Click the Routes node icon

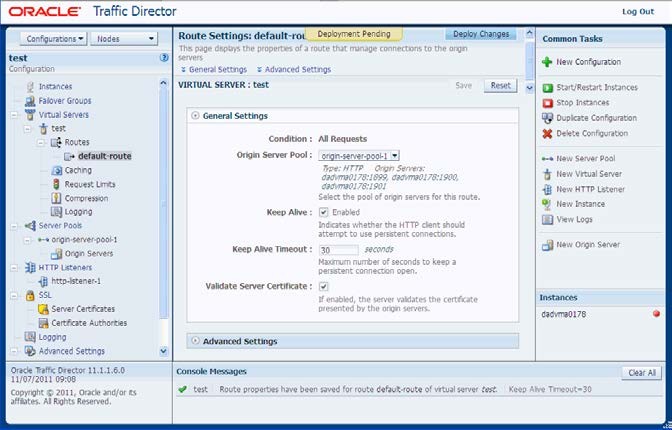coord(56,142)
